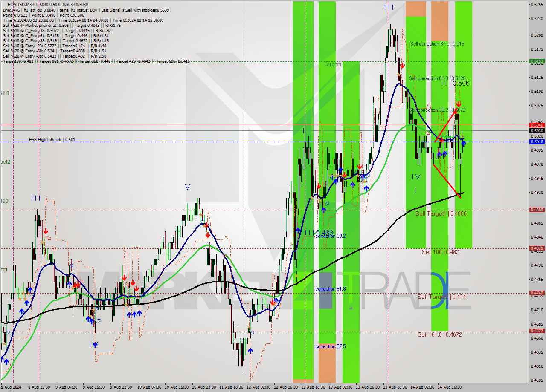Click the blue up arrow at the 9 Aug 15:30 low
The image size is (546, 392).
point(95,344)
